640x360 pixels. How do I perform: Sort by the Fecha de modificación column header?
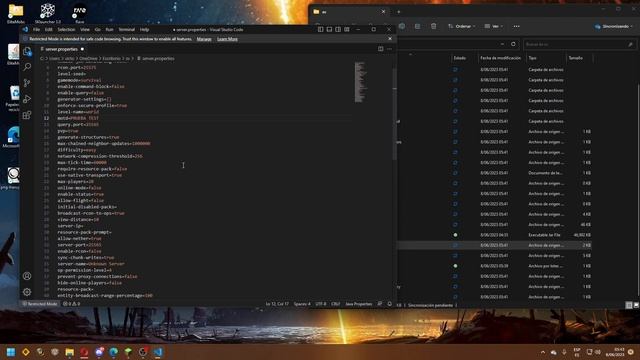pos(500,58)
